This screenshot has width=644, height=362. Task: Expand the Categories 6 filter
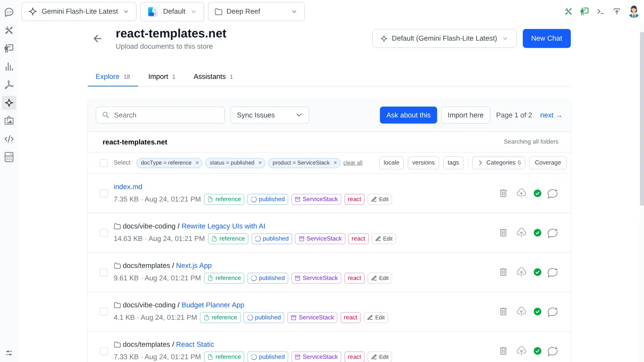click(499, 163)
